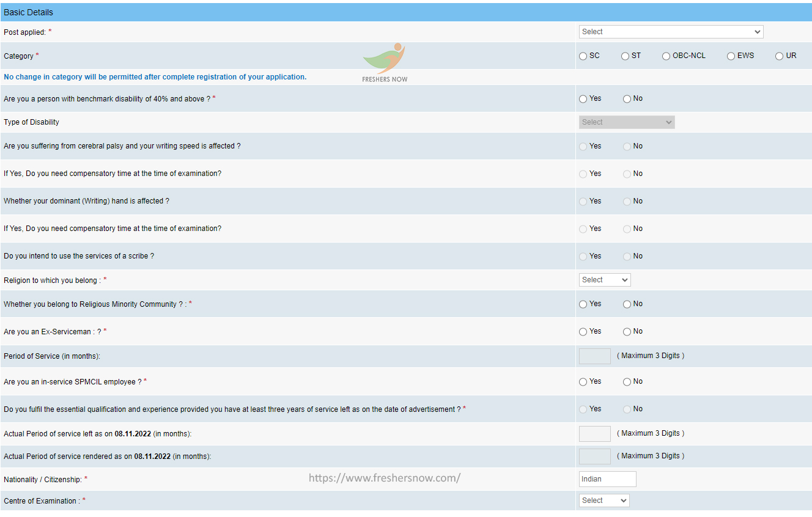Choose No for in-service SPMCIL employee

(x=627, y=382)
